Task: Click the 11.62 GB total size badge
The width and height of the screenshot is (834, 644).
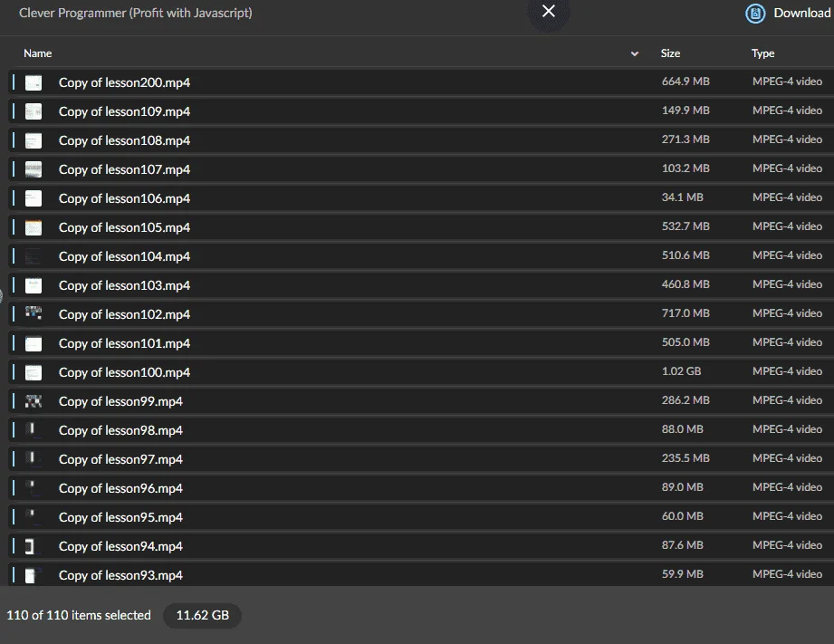Action: pos(202,615)
